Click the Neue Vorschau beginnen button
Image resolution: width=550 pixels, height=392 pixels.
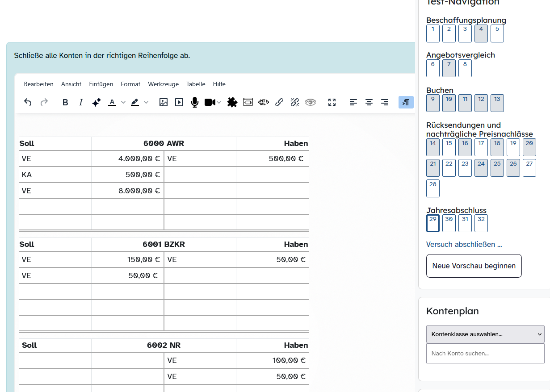[474, 266]
